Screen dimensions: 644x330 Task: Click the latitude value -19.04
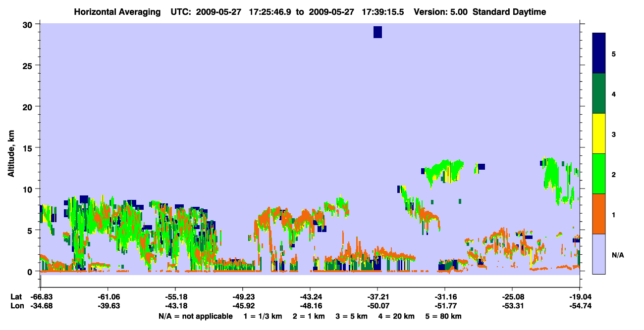[x=580, y=297]
